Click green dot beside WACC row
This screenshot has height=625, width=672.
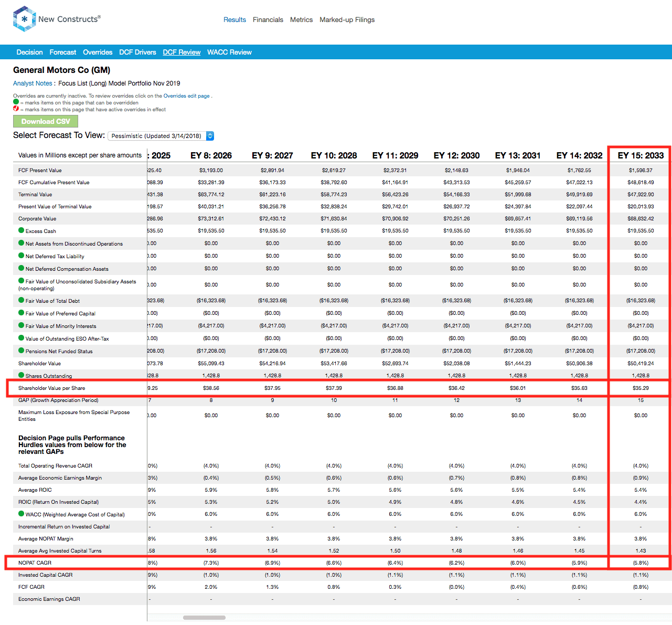click(21, 514)
